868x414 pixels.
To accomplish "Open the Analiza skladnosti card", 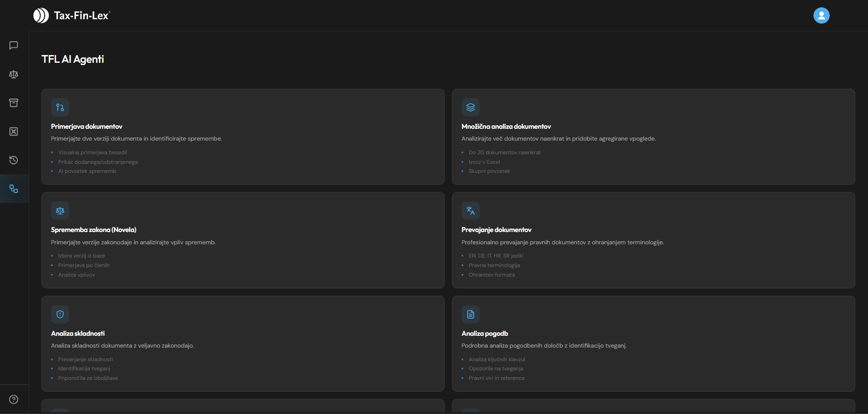I will [x=78, y=333].
